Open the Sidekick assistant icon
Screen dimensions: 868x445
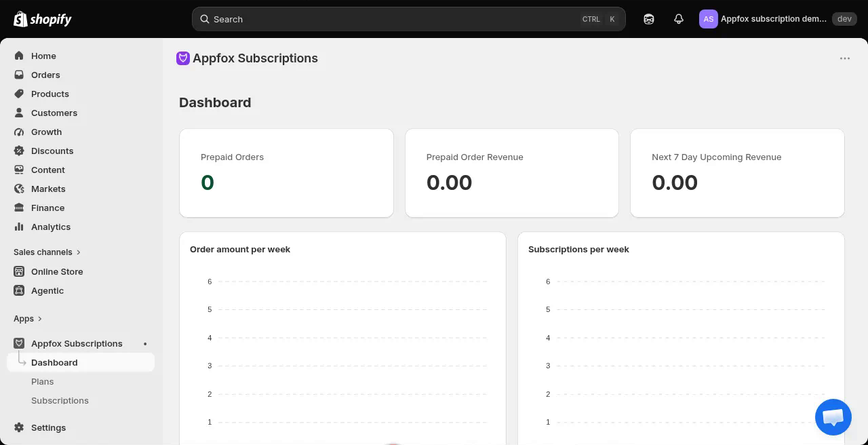coord(649,19)
